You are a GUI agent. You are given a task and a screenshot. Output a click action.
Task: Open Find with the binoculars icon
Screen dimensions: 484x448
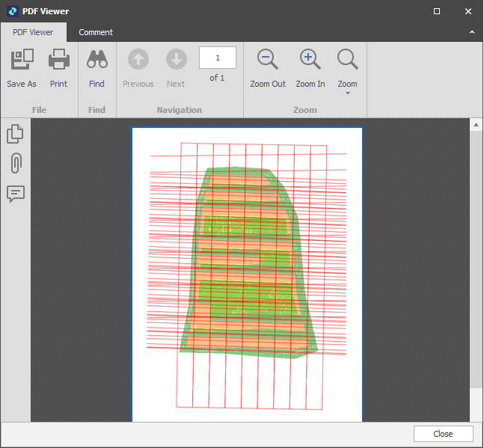(x=97, y=60)
